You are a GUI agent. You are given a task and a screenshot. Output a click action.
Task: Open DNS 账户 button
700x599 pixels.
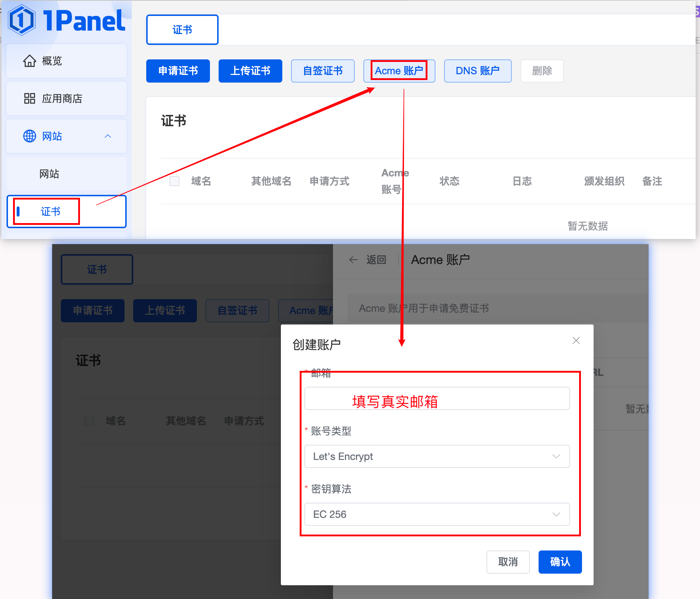pos(478,71)
